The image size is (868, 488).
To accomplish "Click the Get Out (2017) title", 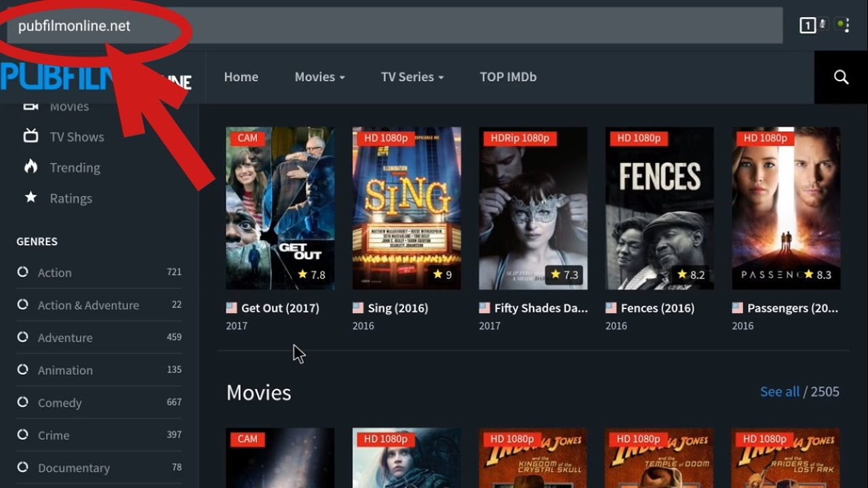I will [280, 308].
